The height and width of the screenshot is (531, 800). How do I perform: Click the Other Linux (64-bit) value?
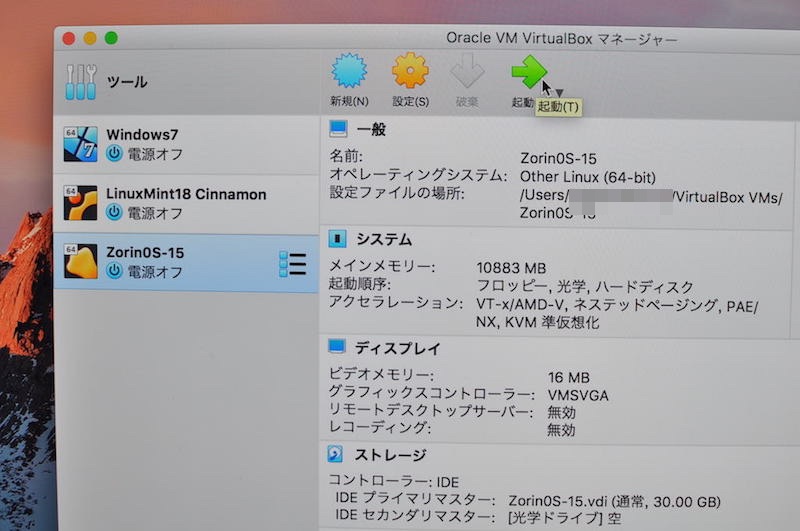pos(588,177)
